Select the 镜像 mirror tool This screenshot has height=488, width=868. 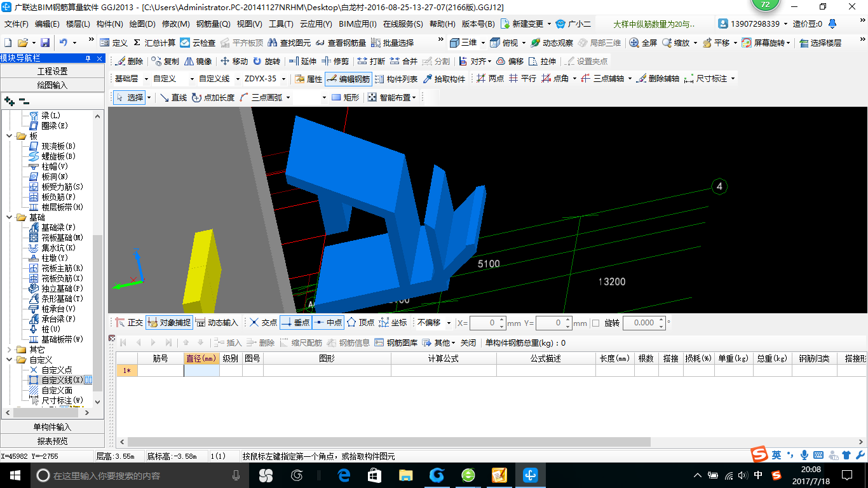pyautogui.click(x=198, y=62)
